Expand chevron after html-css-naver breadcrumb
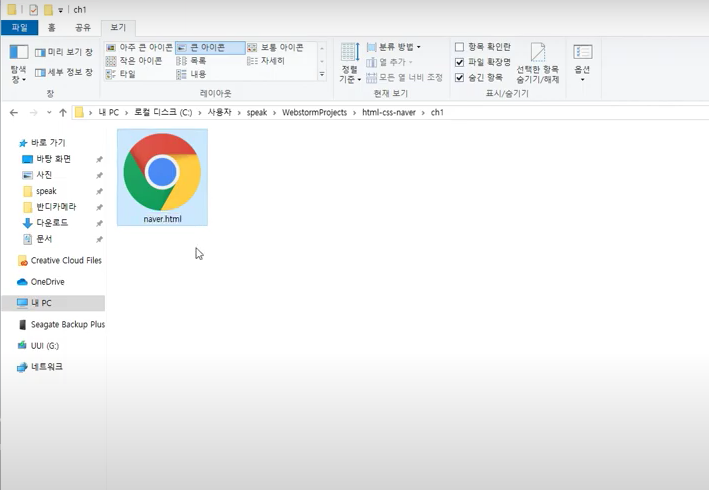Viewport: 709px width, 490px height. (x=423, y=113)
